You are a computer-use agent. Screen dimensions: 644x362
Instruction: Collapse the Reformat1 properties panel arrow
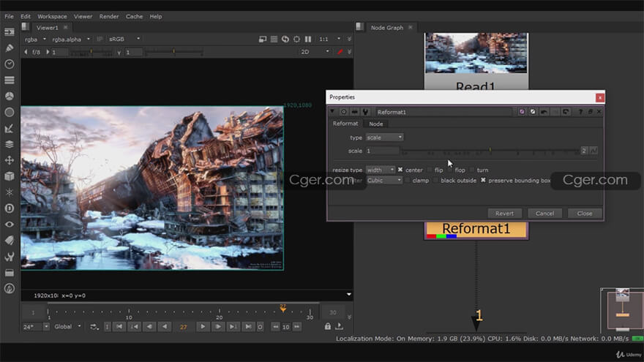[x=332, y=112]
